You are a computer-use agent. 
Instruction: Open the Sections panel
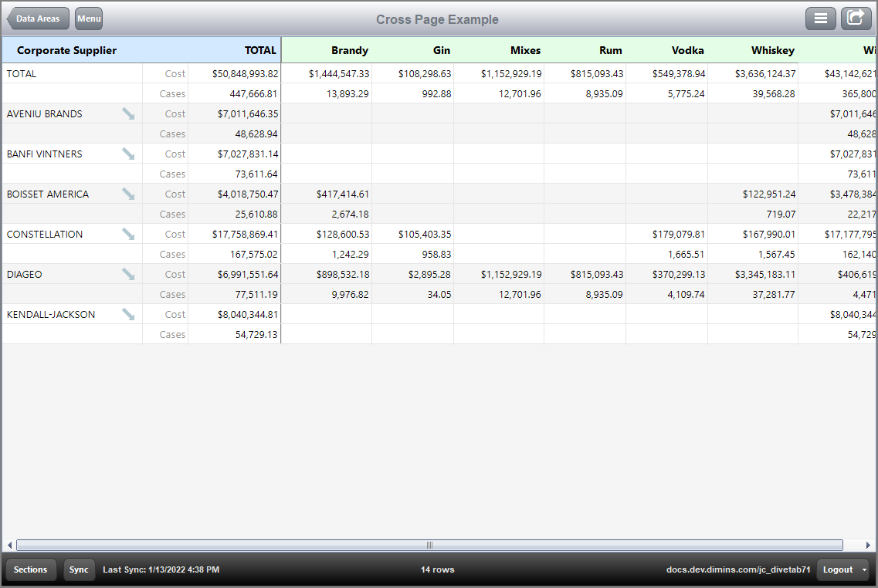[31, 569]
